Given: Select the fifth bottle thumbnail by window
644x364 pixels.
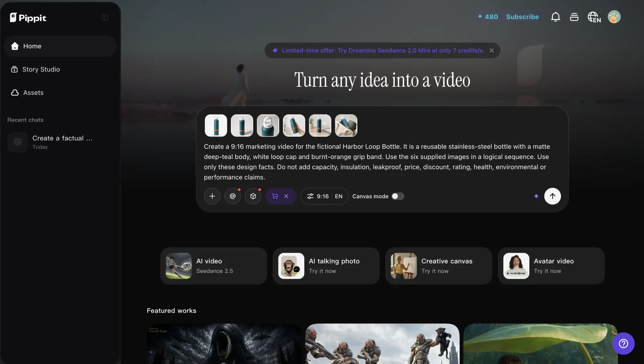Looking at the screenshot, I should click(x=320, y=126).
